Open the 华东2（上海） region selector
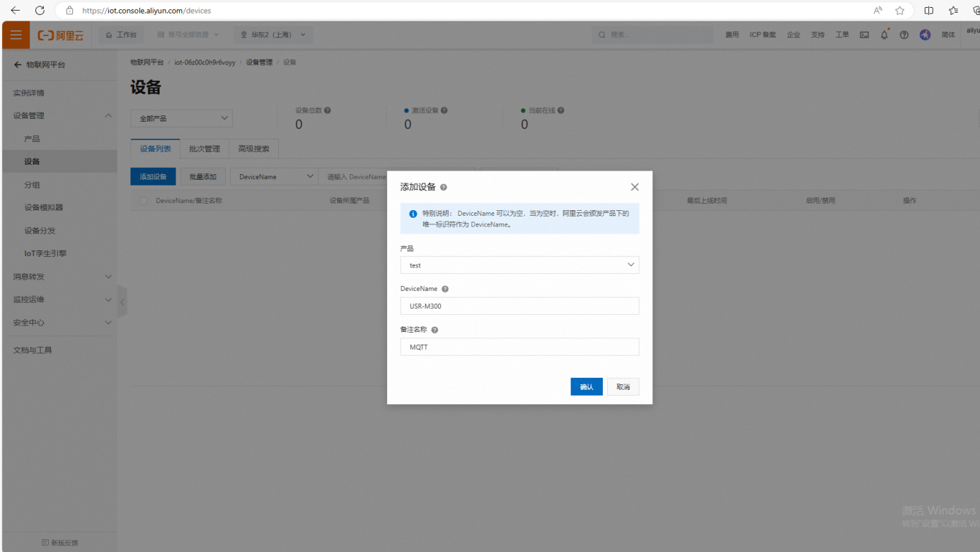The image size is (980, 552). [x=273, y=35]
